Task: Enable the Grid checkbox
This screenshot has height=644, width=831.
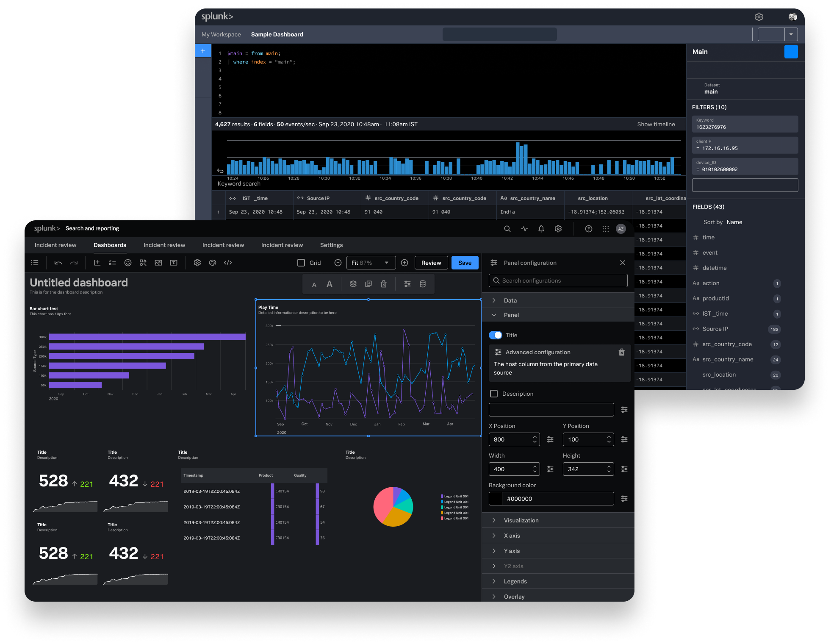Action: tap(301, 263)
